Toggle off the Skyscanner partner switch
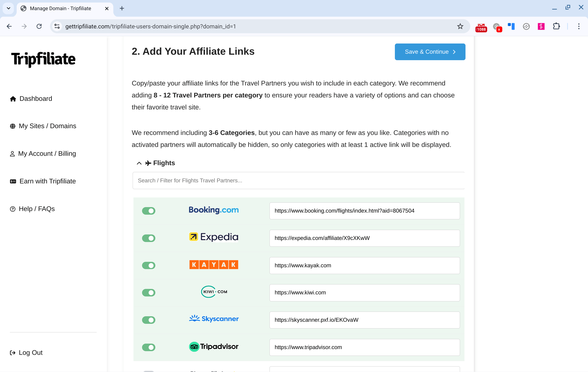 pyautogui.click(x=149, y=320)
